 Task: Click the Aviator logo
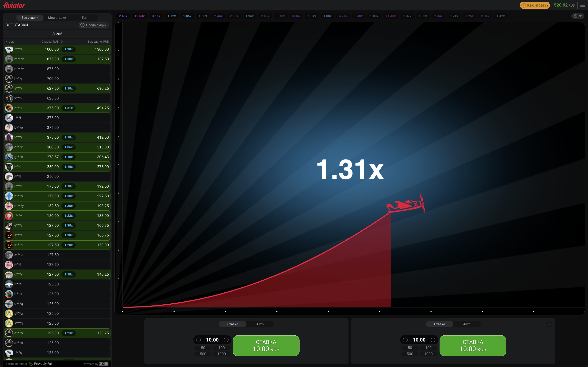(x=14, y=5)
